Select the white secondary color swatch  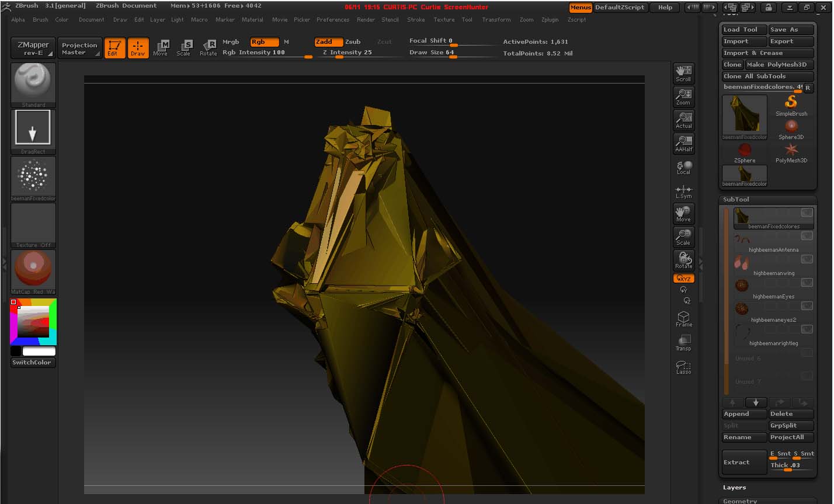[39, 351]
